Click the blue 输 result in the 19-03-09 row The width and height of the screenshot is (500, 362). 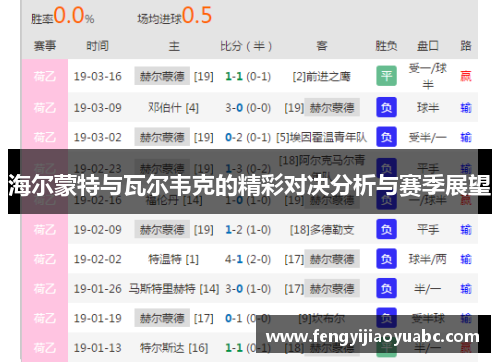(466, 108)
